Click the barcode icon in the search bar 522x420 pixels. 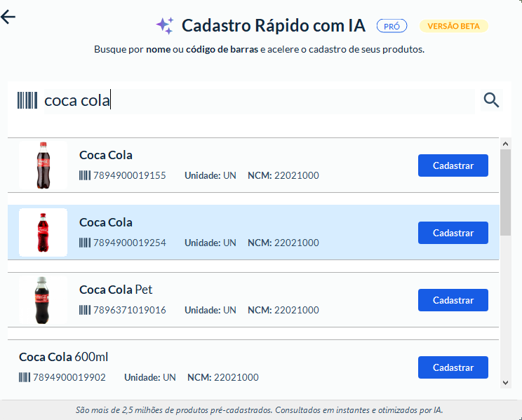tap(27, 100)
